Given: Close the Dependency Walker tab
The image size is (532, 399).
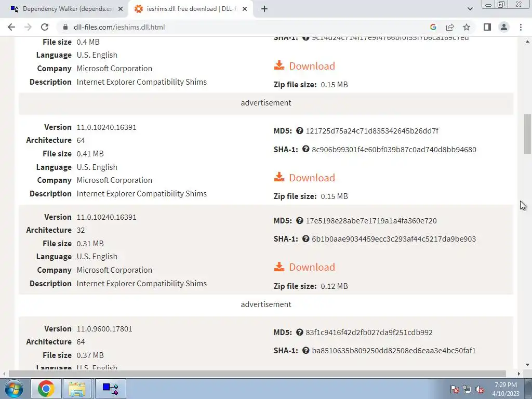Looking at the screenshot, I should 121,9.
